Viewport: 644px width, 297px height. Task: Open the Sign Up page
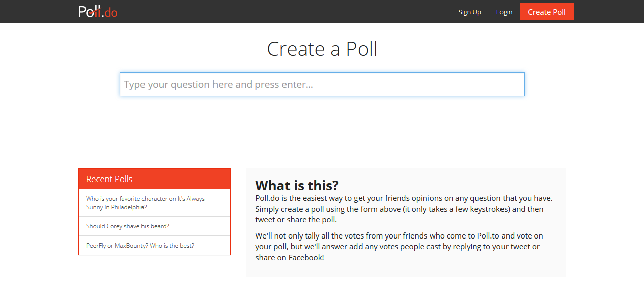(x=469, y=12)
